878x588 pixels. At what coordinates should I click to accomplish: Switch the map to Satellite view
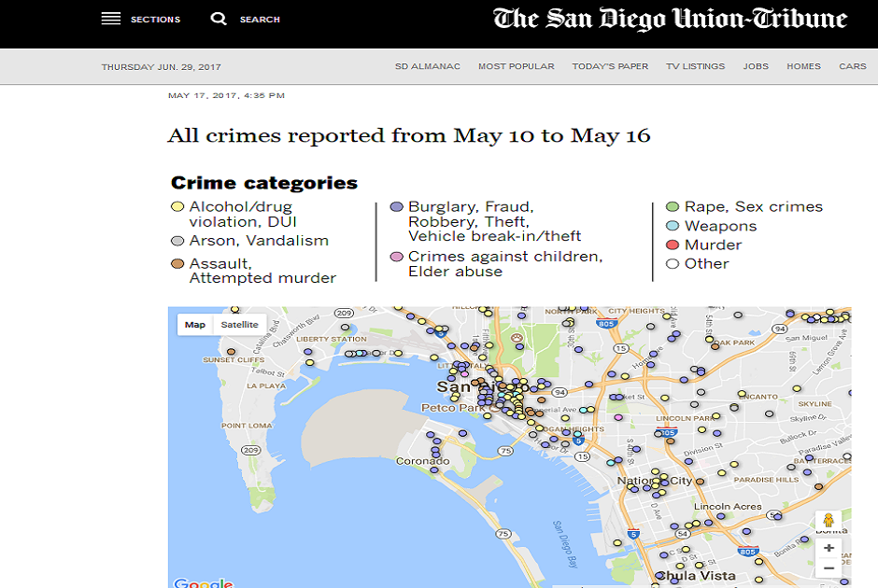tap(239, 325)
